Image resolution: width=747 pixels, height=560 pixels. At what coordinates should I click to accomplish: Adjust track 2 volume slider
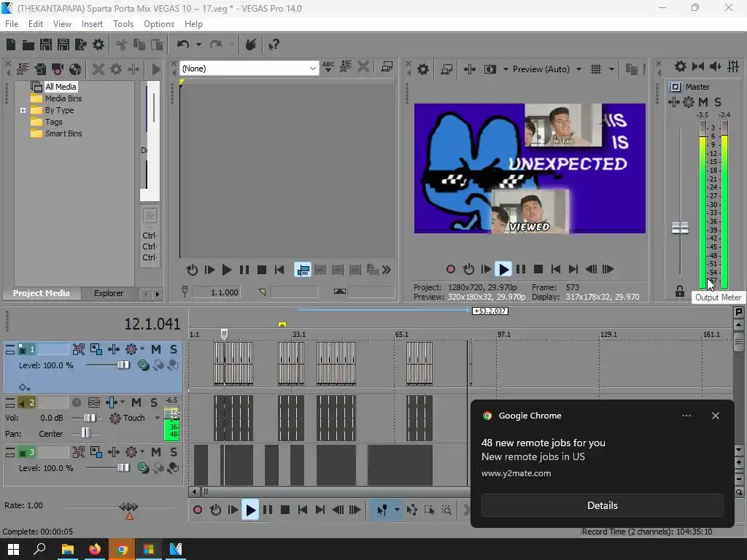pyautogui.click(x=89, y=418)
